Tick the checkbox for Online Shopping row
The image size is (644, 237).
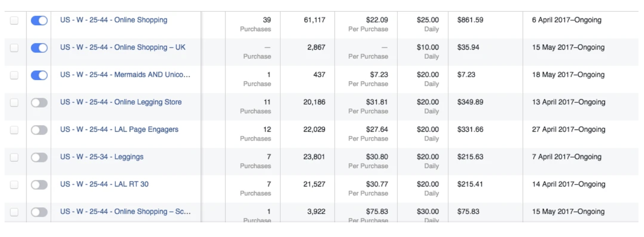click(14, 21)
